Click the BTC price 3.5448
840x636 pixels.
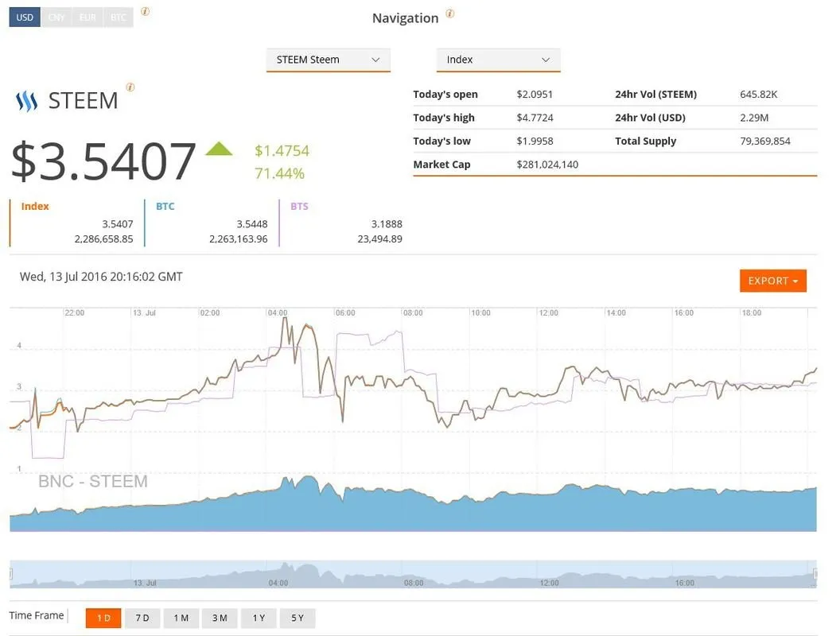252,223
